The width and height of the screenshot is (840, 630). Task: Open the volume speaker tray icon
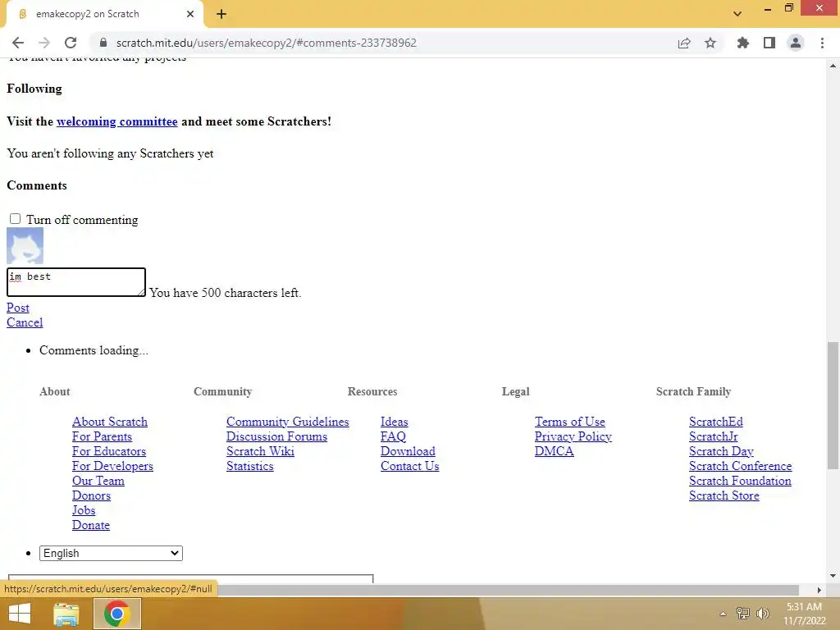[x=762, y=614]
